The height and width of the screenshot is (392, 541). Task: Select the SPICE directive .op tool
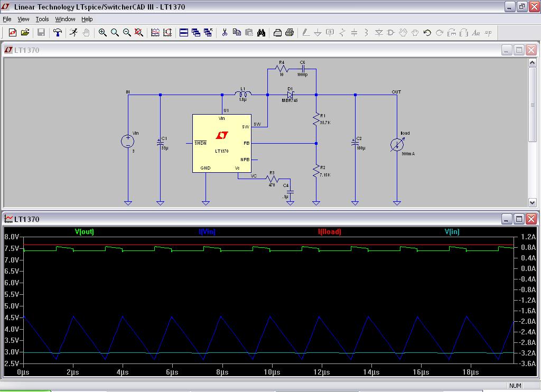pyautogui.click(x=488, y=32)
